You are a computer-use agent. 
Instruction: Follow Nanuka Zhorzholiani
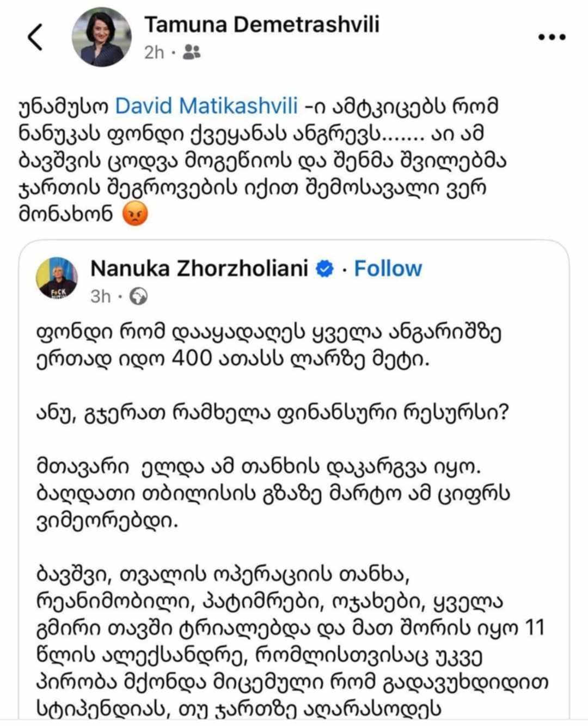[388, 269]
